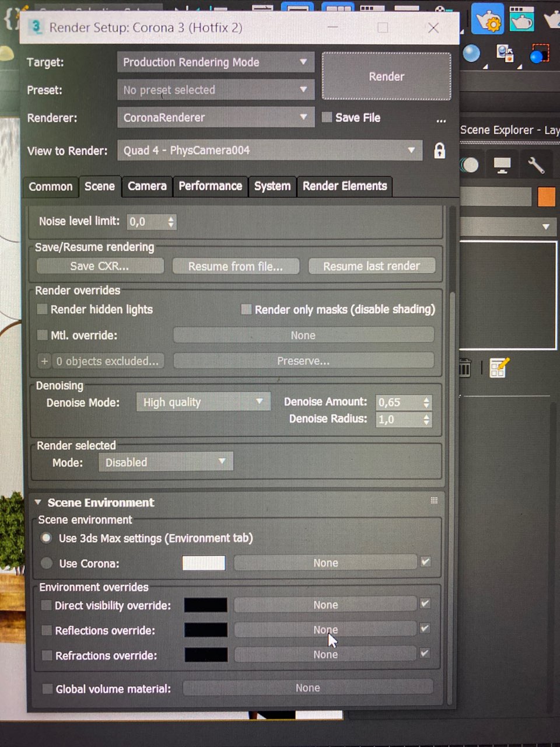Switch to the System tab
This screenshot has width=560, height=747.
coord(272,186)
